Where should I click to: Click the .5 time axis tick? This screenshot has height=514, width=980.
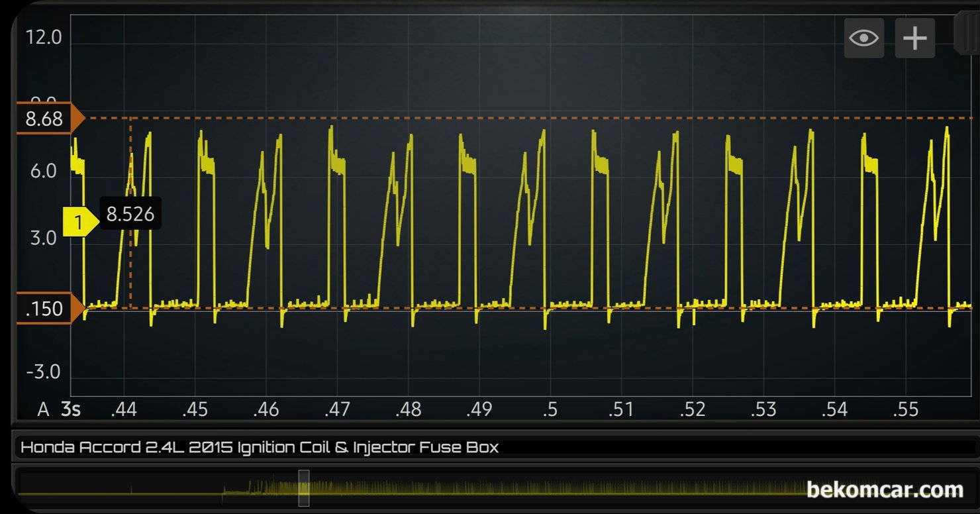pyautogui.click(x=549, y=410)
